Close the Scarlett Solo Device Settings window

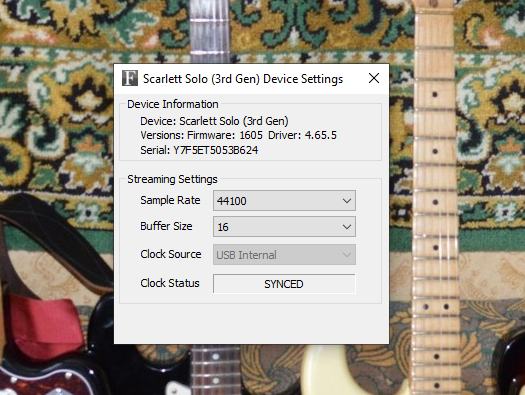[x=374, y=78]
